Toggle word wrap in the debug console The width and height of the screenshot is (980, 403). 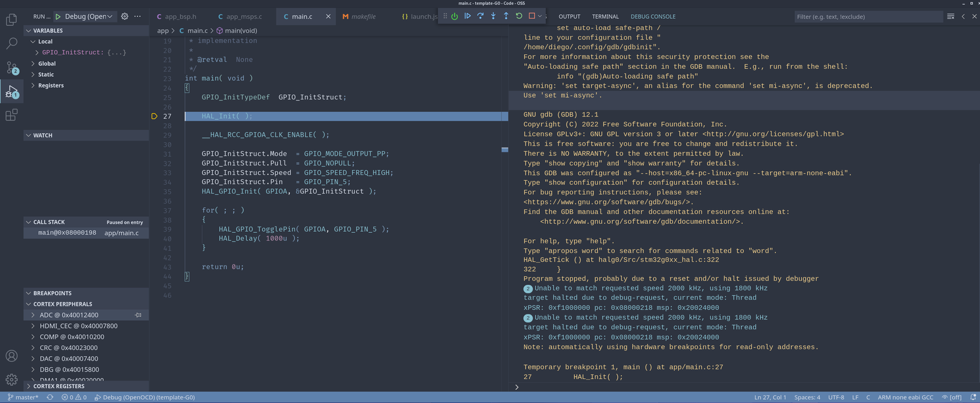[950, 17]
